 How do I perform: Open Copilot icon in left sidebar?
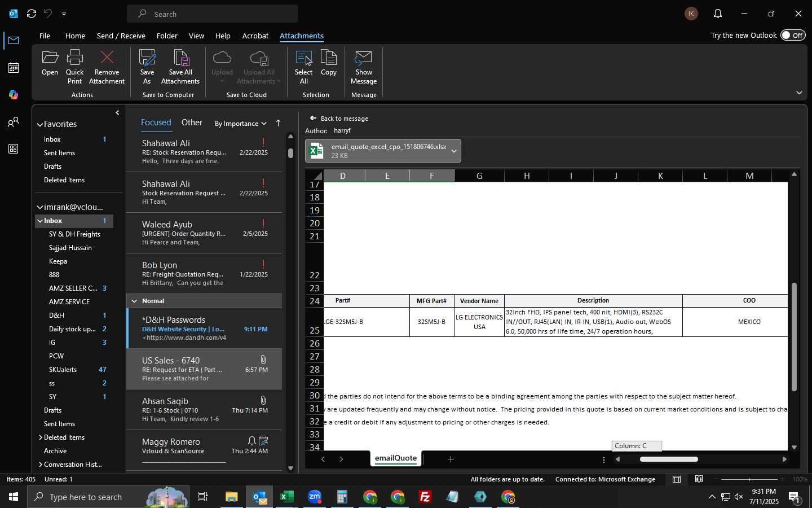click(x=14, y=95)
